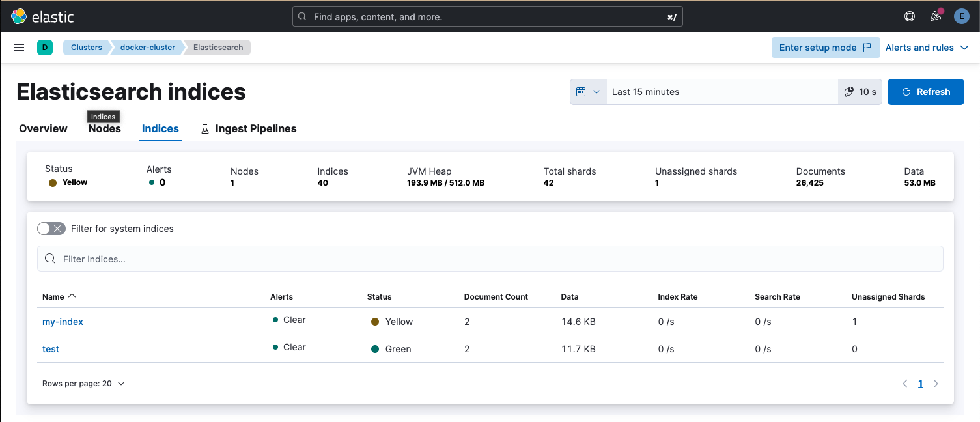Image resolution: width=980 pixels, height=422 pixels.
Task: Click the 11.7 KB data value
Action: [x=578, y=349]
